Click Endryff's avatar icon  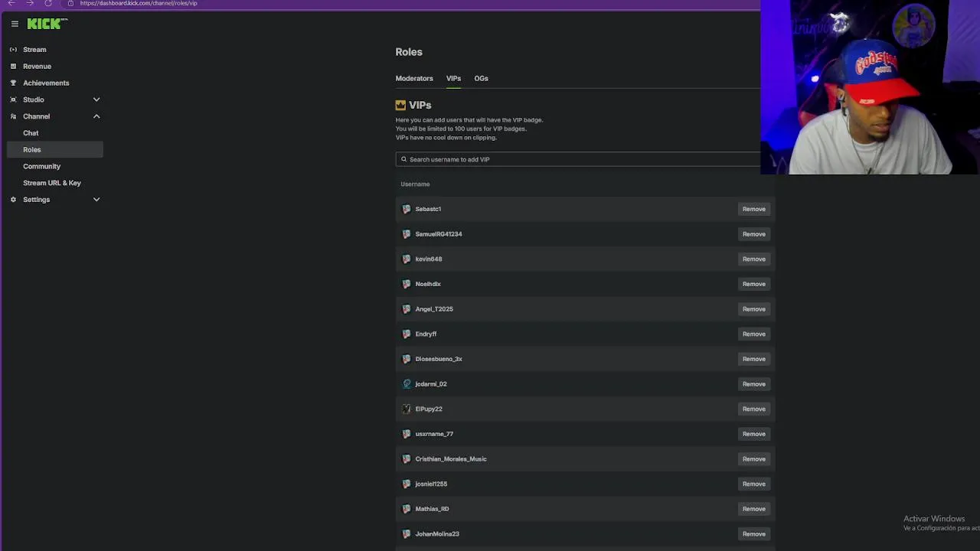click(x=407, y=334)
